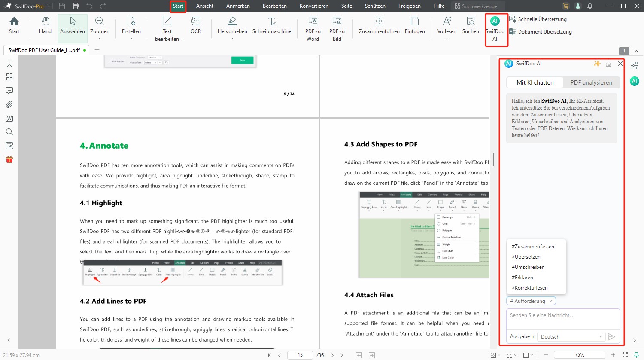Click the magnifier search icon in left sidebar
This screenshot has height=360, width=644.
coord(9,132)
